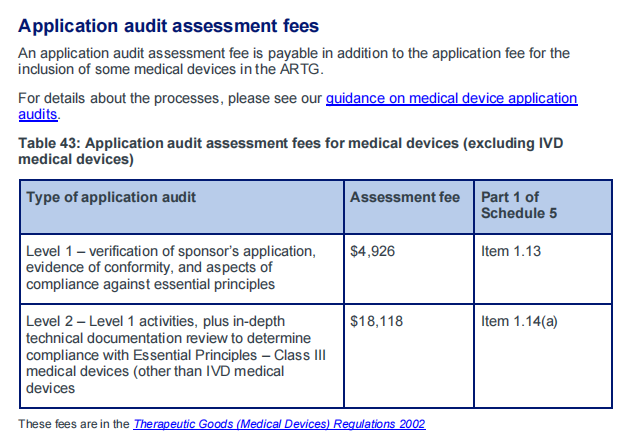Click the 'Assessment fee' column header

pos(409,207)
